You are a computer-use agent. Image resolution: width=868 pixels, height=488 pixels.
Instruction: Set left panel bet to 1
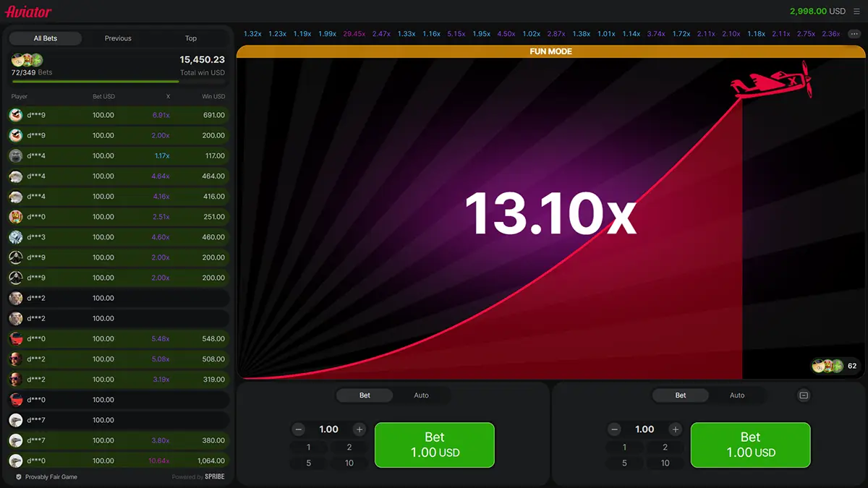(x=309, y=448)
